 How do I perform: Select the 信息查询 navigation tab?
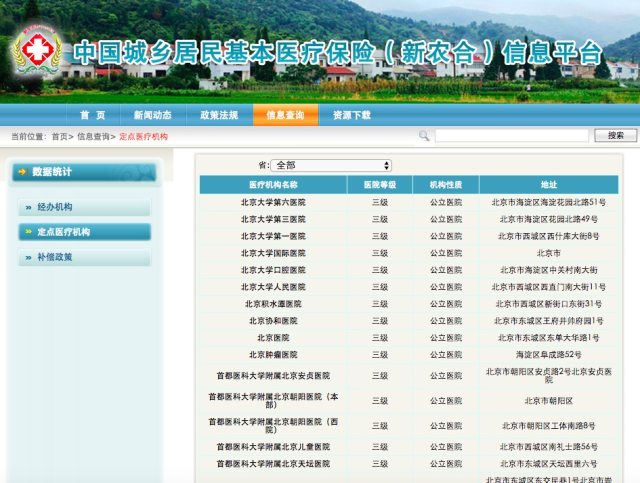pos(285,115)
